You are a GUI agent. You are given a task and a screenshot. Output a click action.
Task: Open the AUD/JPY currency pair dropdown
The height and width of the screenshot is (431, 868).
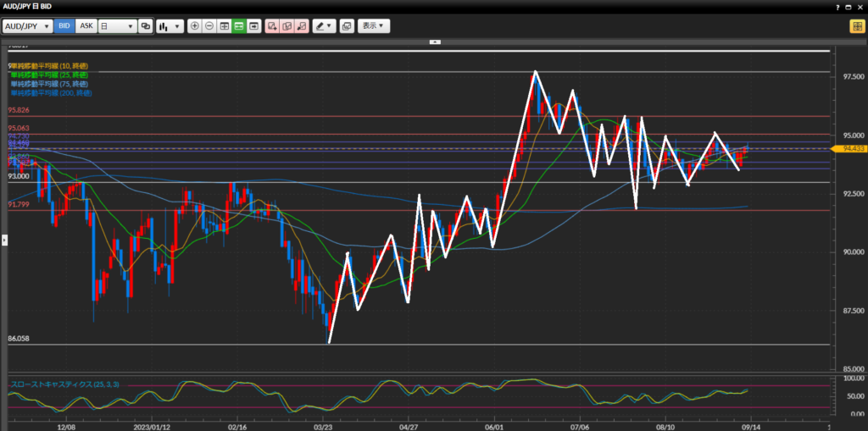point(28,26)
